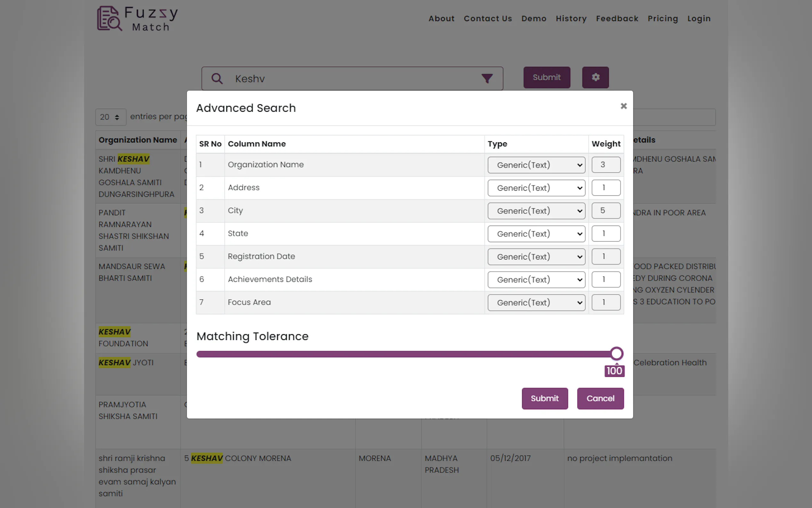Go to the History page

point(571,19)
